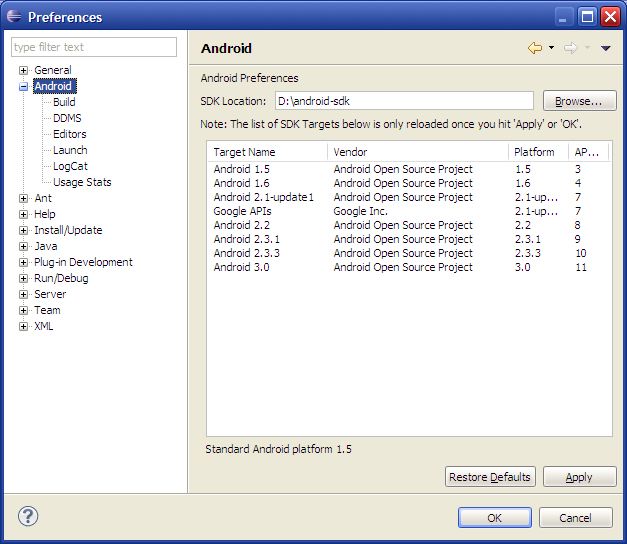Image resolution: width=627 pixels, height=544 pixels.
Task: Select the Run/Debug category
Action: tap(61, 278)
